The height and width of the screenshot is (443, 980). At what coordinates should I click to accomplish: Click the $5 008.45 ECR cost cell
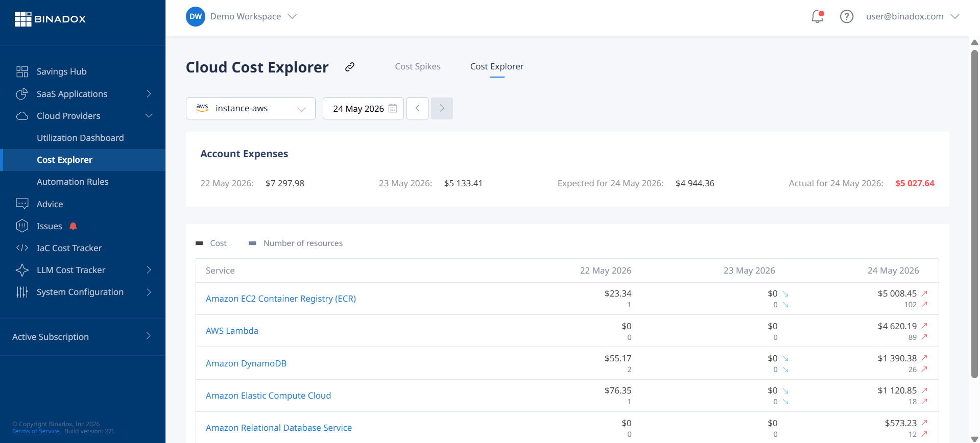[897, 293]
